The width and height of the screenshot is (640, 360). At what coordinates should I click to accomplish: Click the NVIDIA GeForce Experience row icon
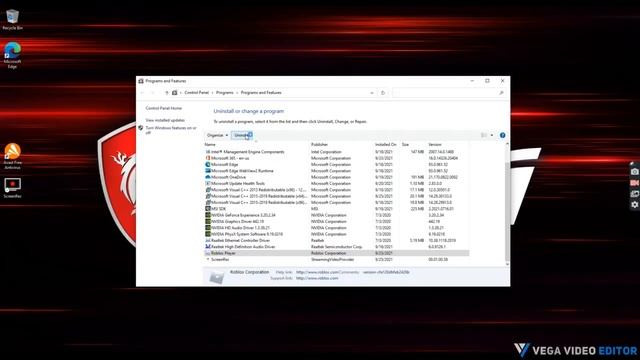tap(208, 215)
